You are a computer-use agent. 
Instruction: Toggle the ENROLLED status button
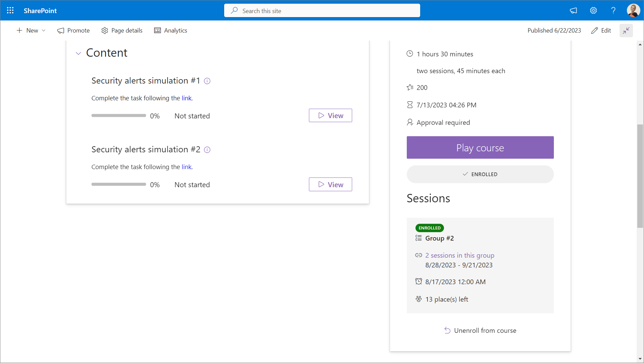coord(480,174)
